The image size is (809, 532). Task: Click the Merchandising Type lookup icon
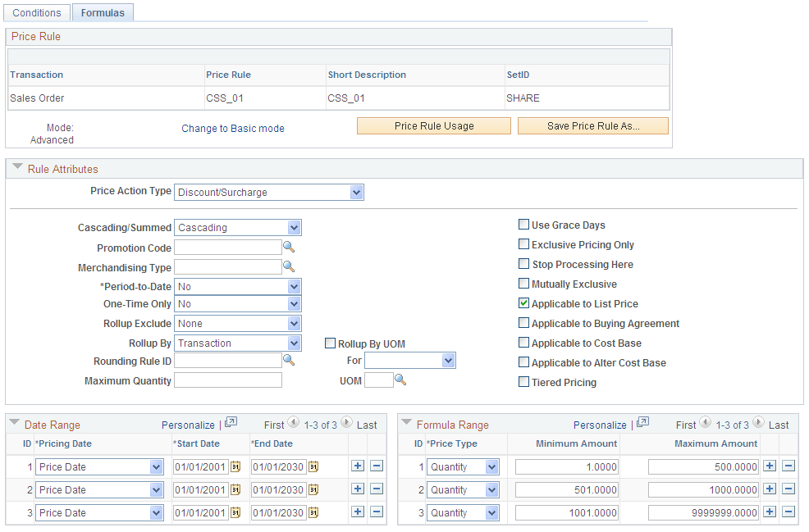click(x=289, y=266)
